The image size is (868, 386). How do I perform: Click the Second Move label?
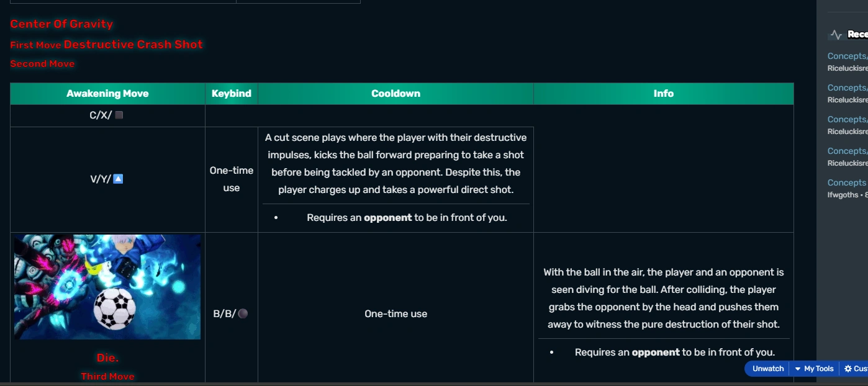tap(42, 64)
